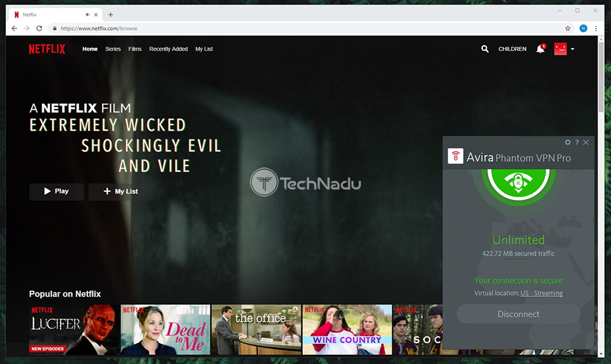The height and width of the screenshot is (364, 611).
Task: Open My List in the top navigation
Action: (x=204, y=49)
